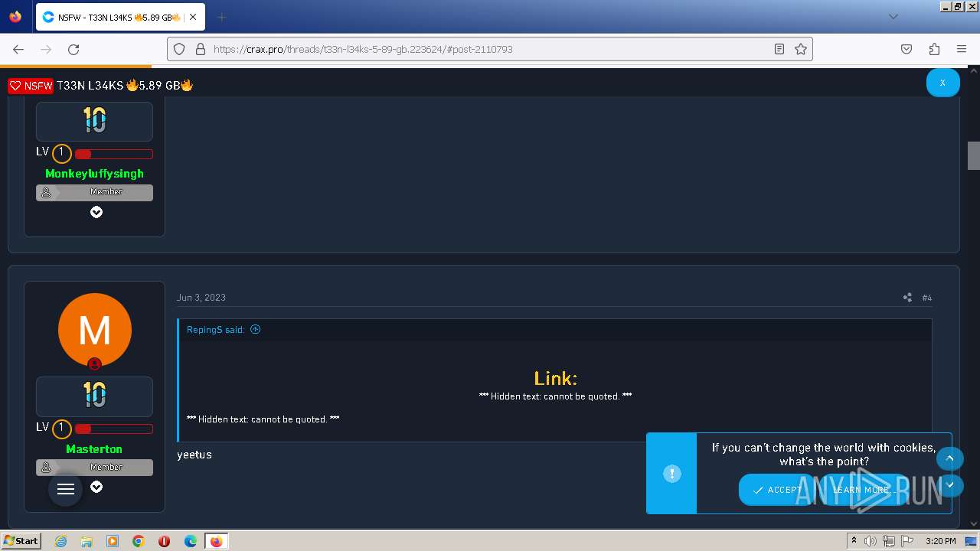Image resolution: width=980 pixels, height=551 pixels.
Task: Click Monkeyluffysingh's orange level 1 circle
Action: click(x=62, y=154)
